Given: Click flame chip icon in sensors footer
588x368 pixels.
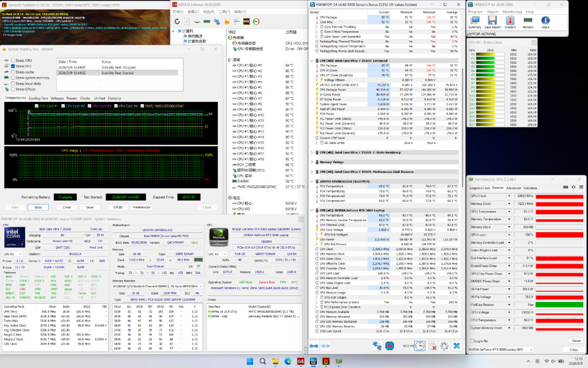Looking at the screenshot, I should coord(390,346).
